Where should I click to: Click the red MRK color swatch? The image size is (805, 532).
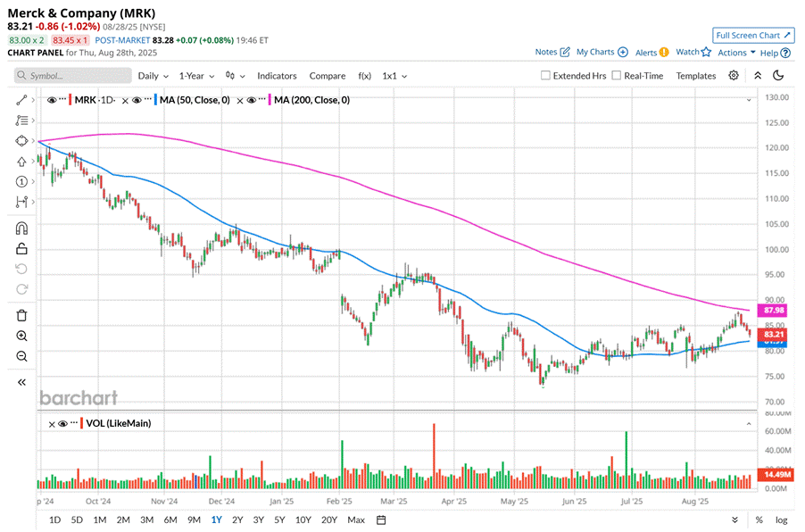coord(70,100)
